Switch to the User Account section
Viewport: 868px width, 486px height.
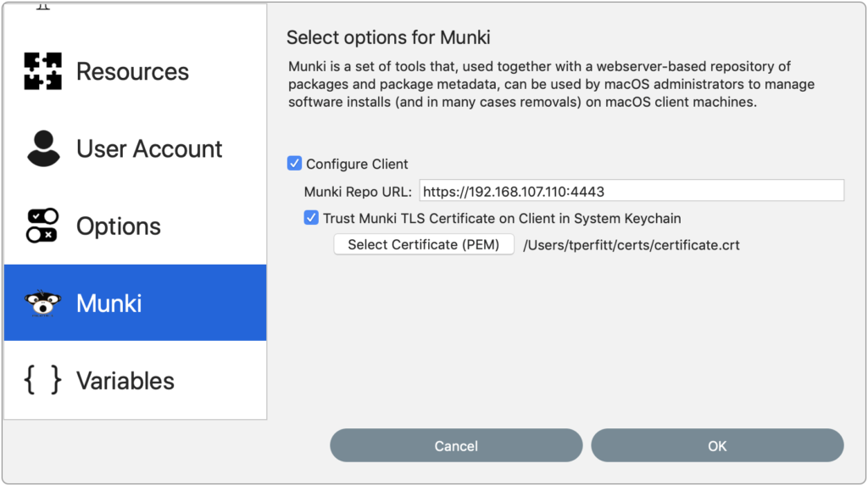click(x=135, y=148)
